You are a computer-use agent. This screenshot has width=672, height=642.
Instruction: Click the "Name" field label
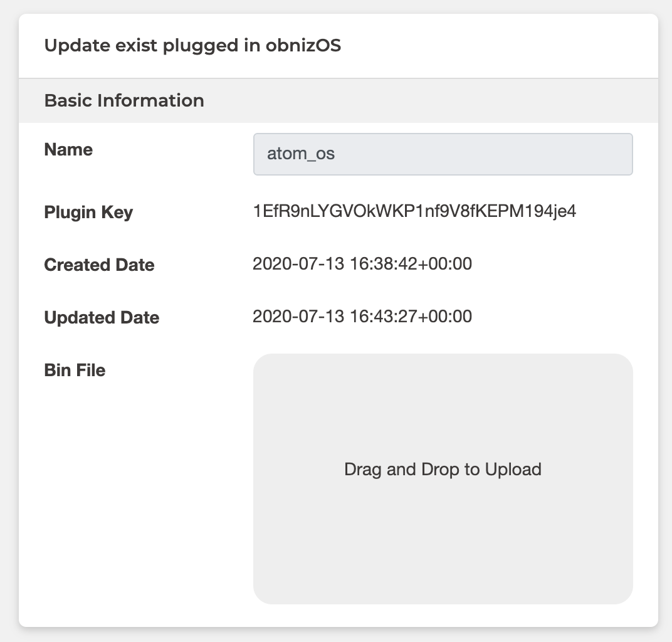point(68,150)
